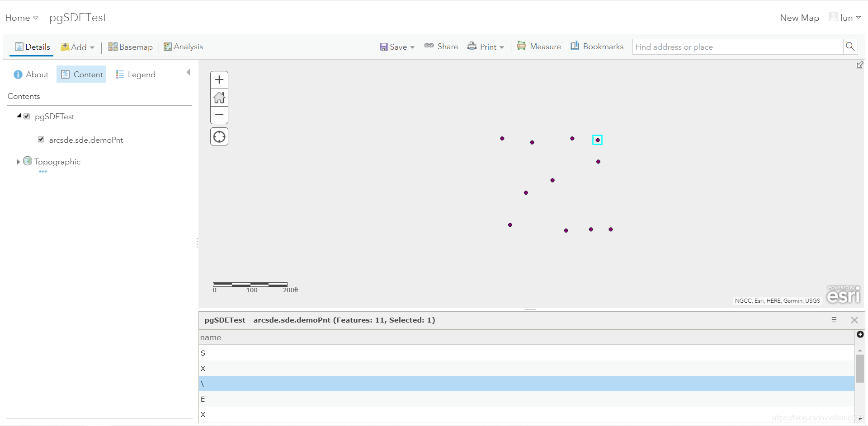The width and height of the screenshot is (868, 426).
Task: Toggle pgSDETest layer visibility checkbox
Action: (x=27, y=116)
